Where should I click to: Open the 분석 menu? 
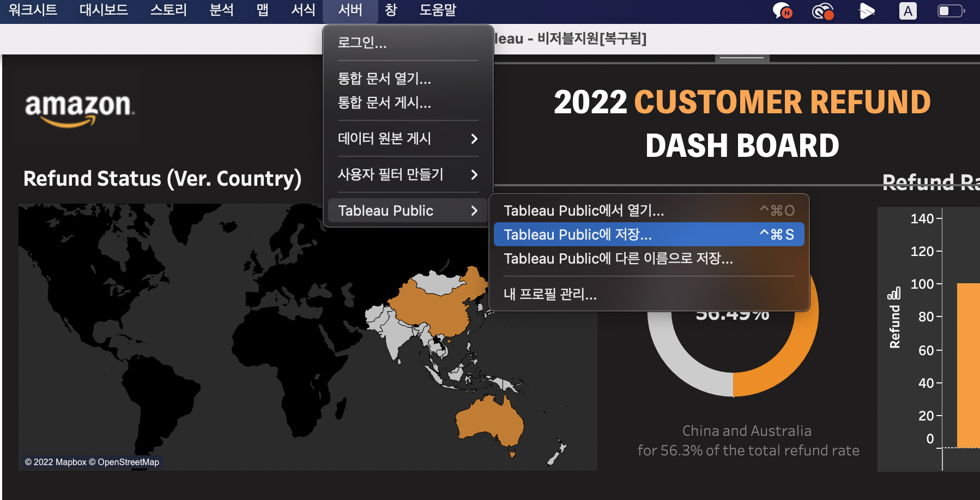click(x=221, y=10)
